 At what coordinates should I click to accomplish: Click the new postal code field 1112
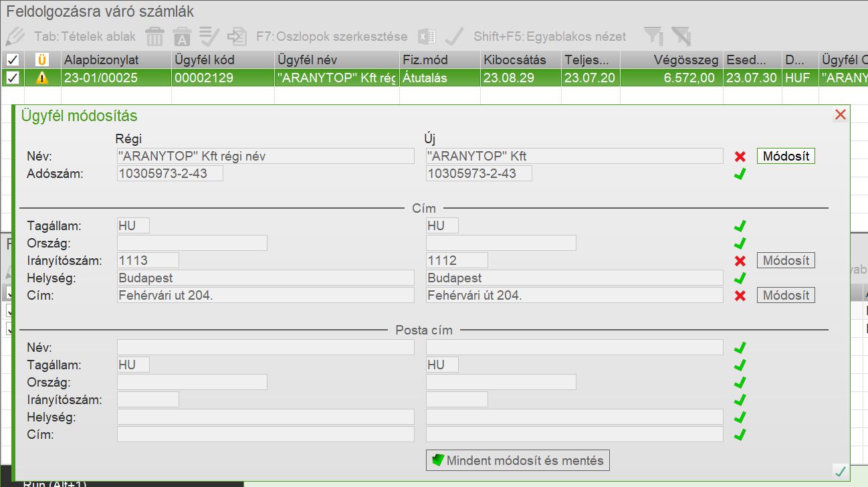click(x=457, y=260)
